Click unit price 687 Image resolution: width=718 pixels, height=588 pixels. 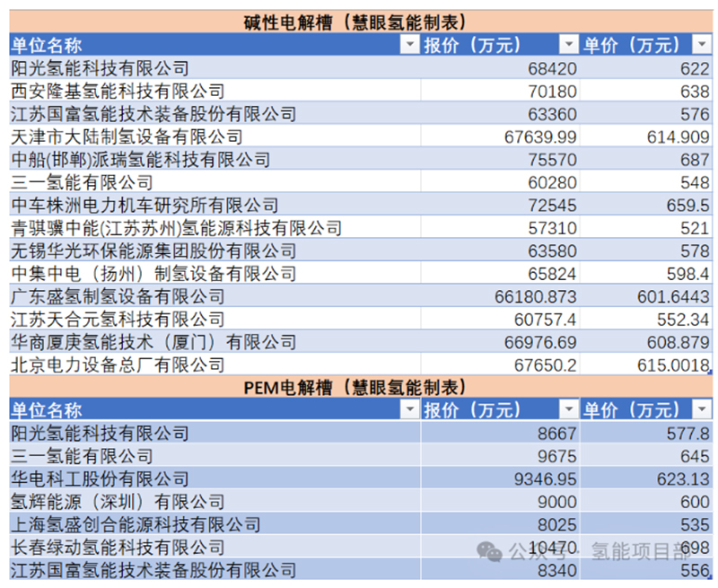click(x=695, y=161)
